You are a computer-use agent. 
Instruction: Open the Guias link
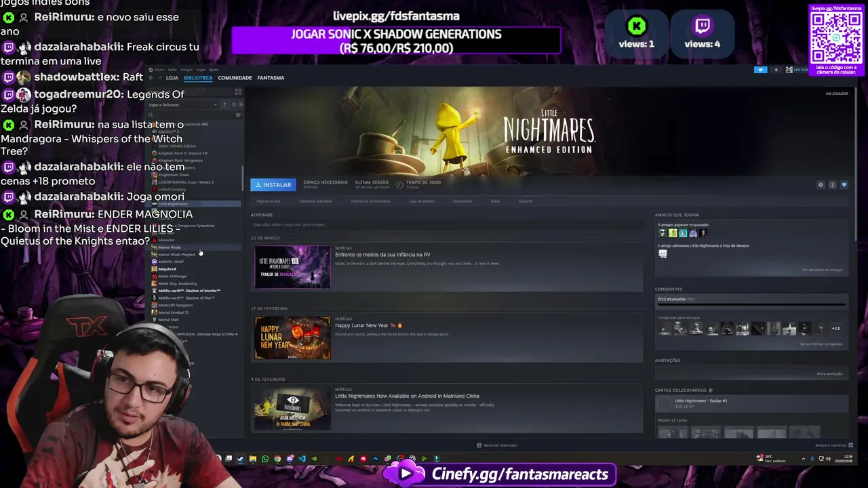click(x=495, y=201)
